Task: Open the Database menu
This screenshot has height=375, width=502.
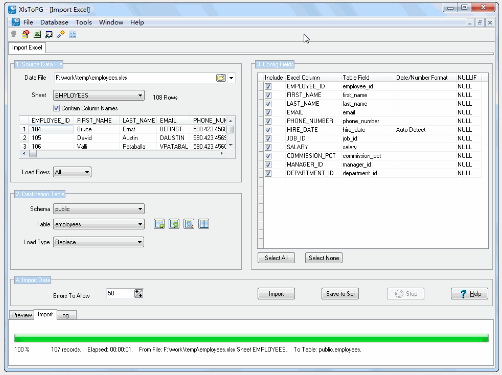Action: point(54,22)
